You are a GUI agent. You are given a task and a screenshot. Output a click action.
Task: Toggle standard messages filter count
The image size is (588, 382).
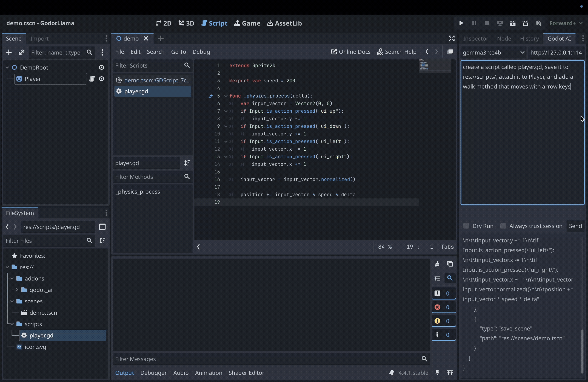pos(444,294)
